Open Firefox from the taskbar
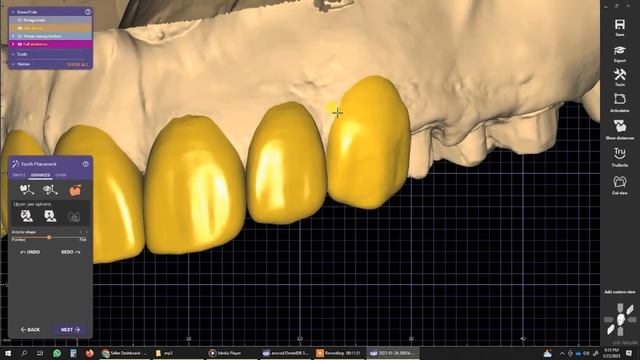This screenshot has width=640, height=360. click(x=89, y=353)
